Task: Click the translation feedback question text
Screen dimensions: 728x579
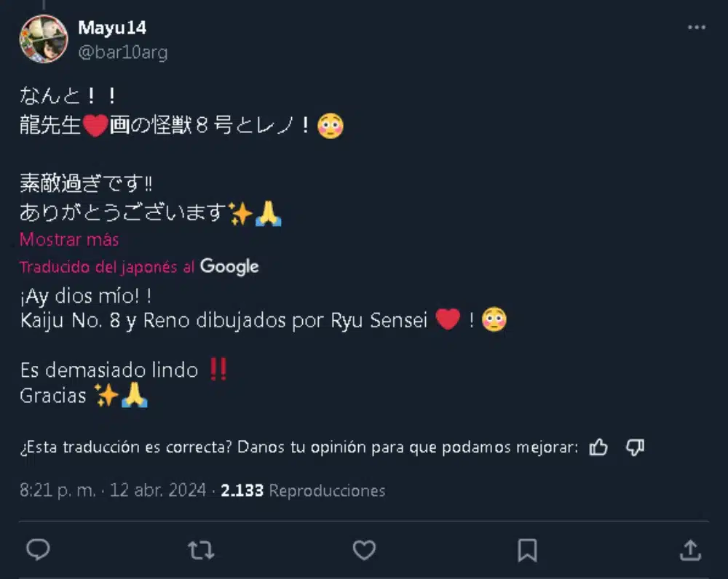Action: tap(298, 447)
